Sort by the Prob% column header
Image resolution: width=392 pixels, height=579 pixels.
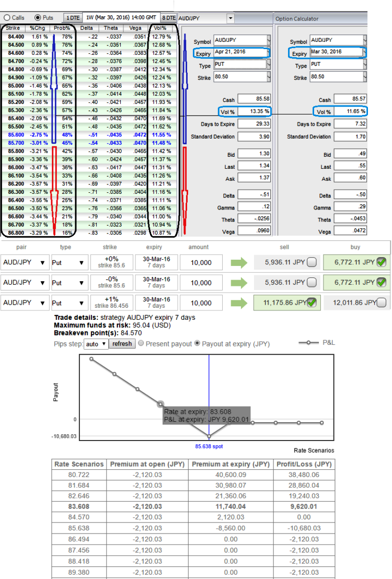62,28
